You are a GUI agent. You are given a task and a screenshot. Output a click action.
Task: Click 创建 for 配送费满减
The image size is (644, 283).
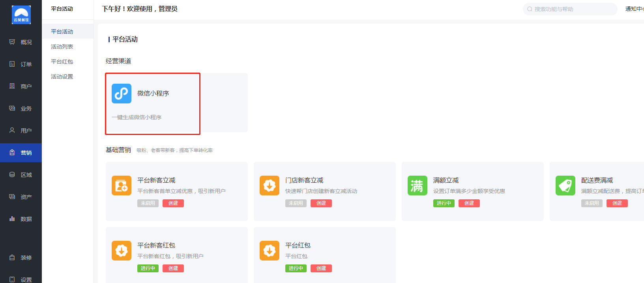[x=617, y=203]
